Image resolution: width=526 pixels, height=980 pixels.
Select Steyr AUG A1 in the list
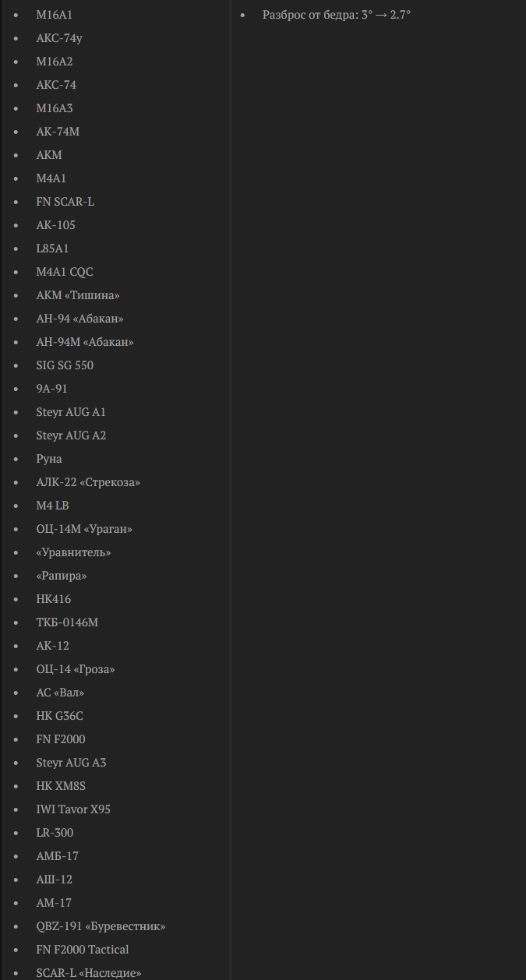pos(71,412)
